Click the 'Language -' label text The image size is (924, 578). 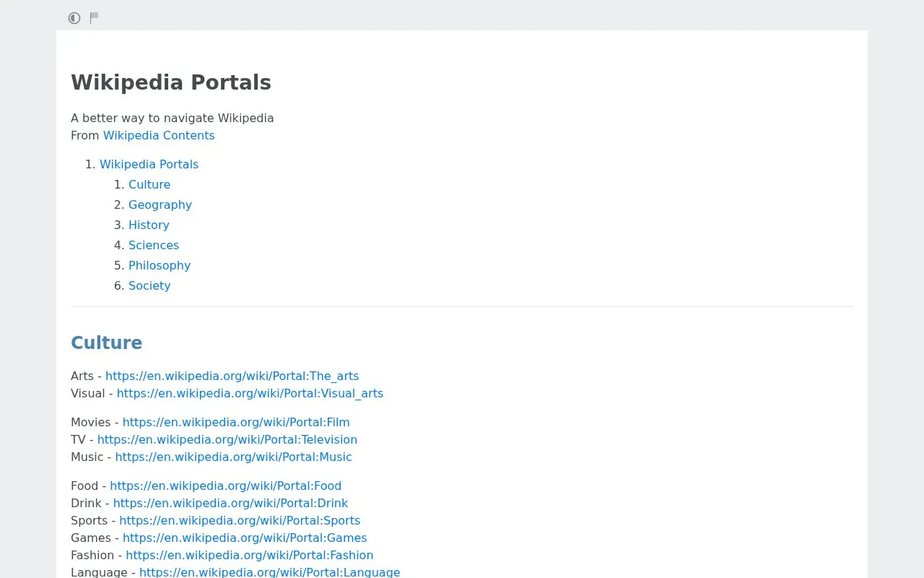point(103,572)
